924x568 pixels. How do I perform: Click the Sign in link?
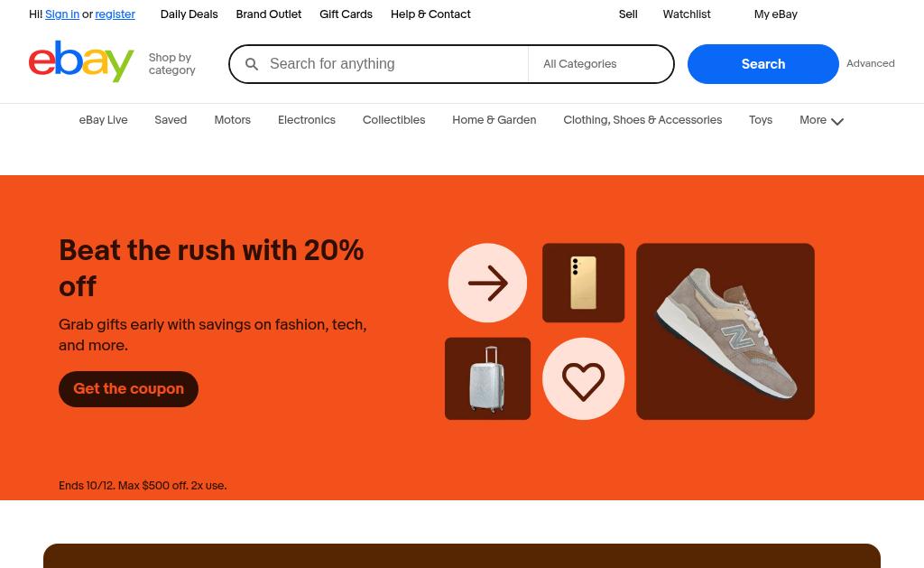click(x=62, y=14)
